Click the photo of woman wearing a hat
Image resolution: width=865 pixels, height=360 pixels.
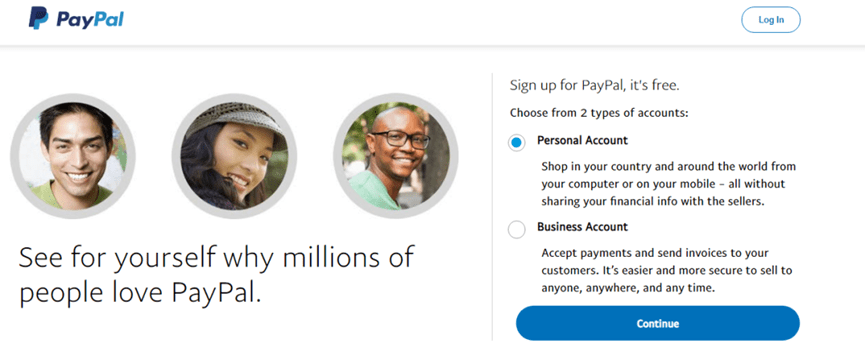234,156
